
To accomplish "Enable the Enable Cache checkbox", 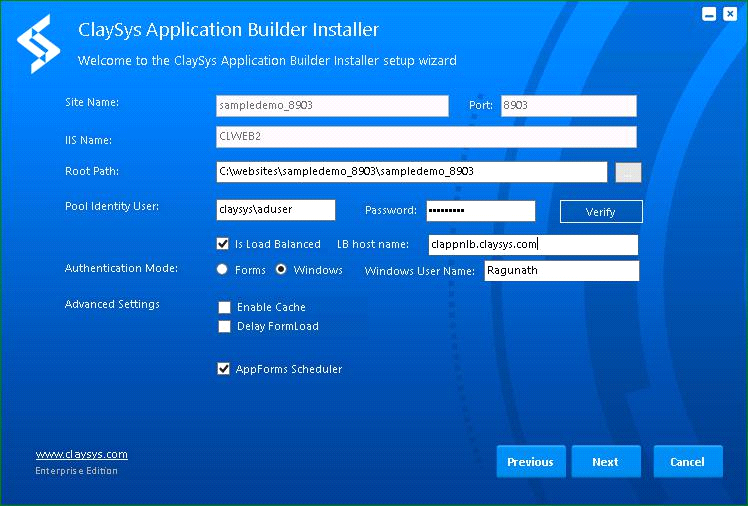I will 224,307.
